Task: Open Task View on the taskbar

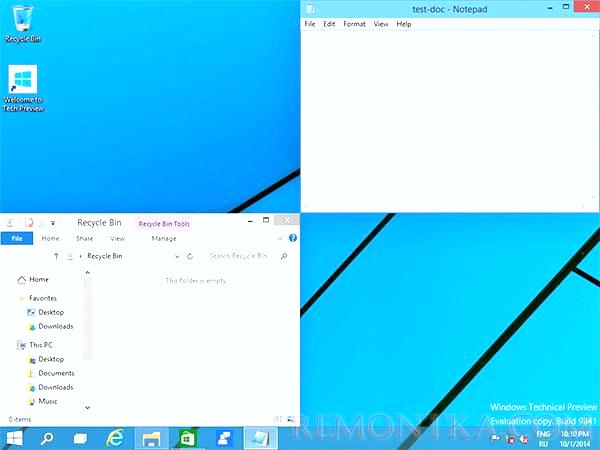Action: [x=80, y=439]
